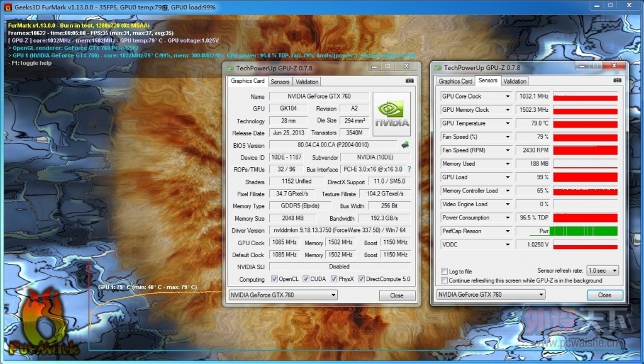Enable the Log to file checkbox
Image resolution: width=644 pixels, height=364 pixels.
click(x=444, y=271)
